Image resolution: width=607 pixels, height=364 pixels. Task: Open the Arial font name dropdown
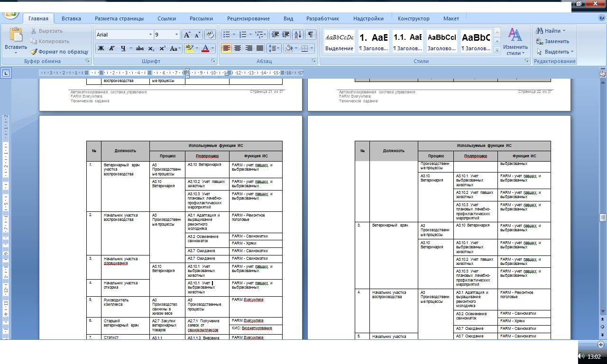(x=150, y=35)
